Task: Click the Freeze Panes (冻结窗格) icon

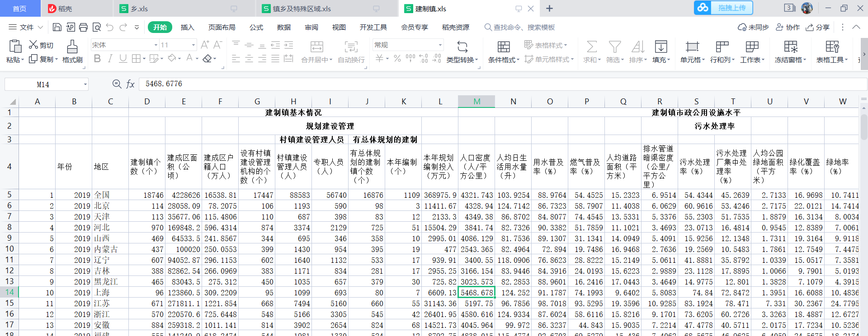Action: coord(790,47)
